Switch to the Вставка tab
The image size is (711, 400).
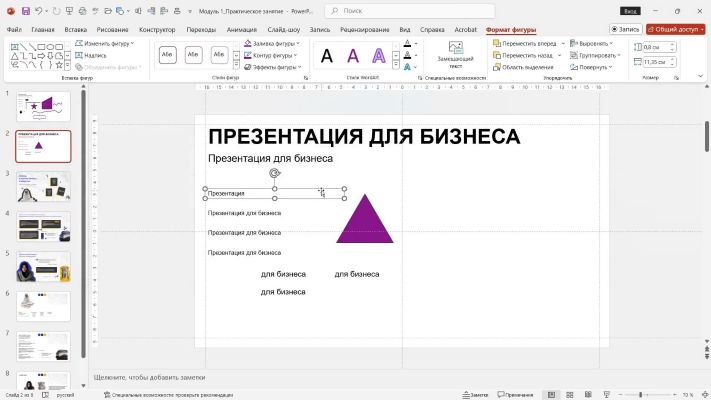pos(75,29)
